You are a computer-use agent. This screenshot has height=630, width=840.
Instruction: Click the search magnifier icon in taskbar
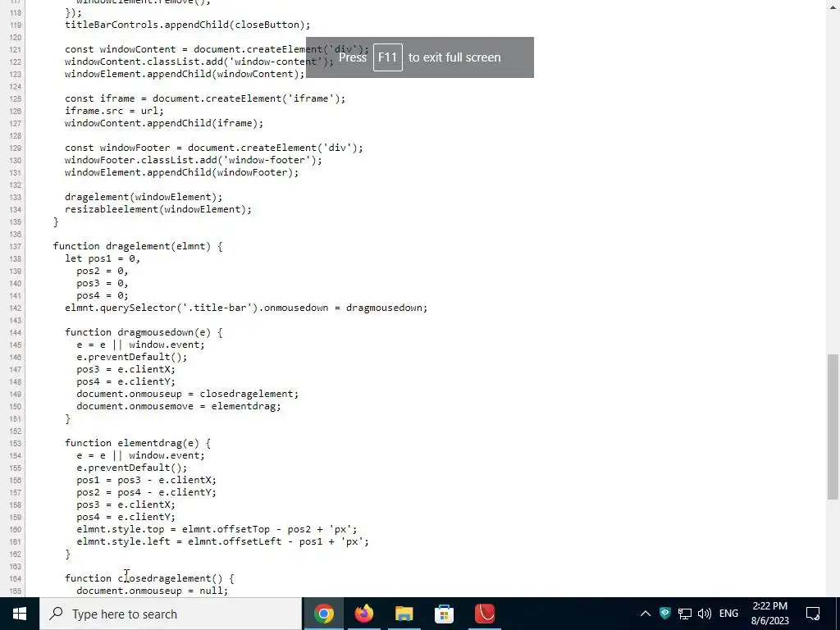pyautogui.click(x=56, y=614)
